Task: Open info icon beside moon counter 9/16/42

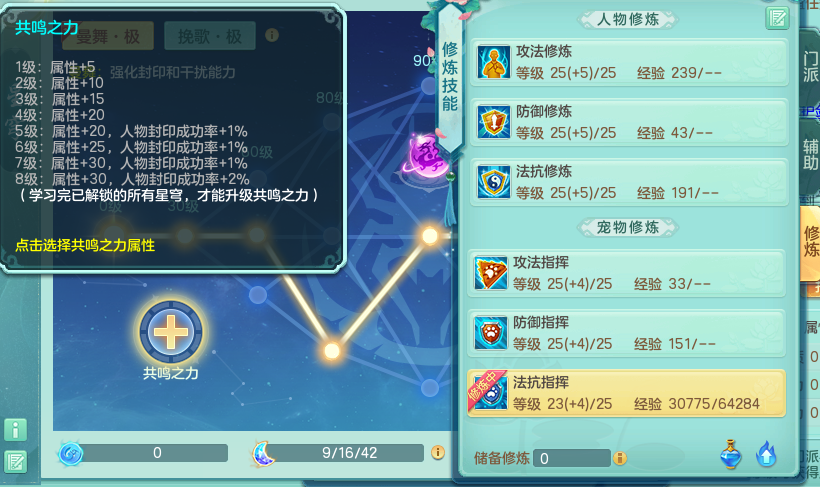Action: [438, 452]
